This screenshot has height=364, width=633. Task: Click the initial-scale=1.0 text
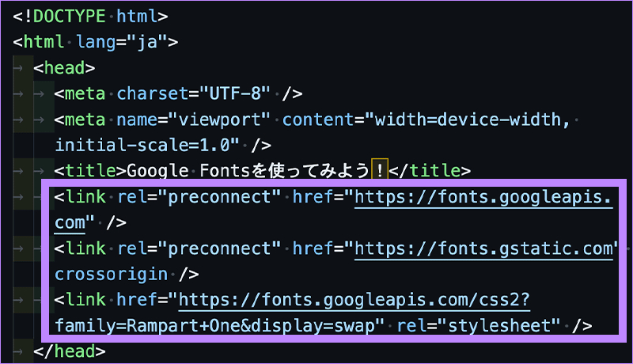coord(142,146)
